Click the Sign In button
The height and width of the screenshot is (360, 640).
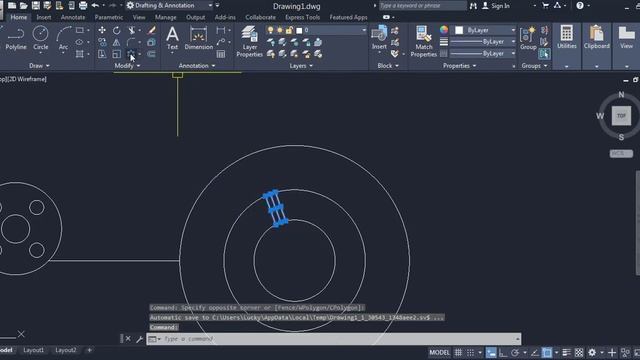496,6
